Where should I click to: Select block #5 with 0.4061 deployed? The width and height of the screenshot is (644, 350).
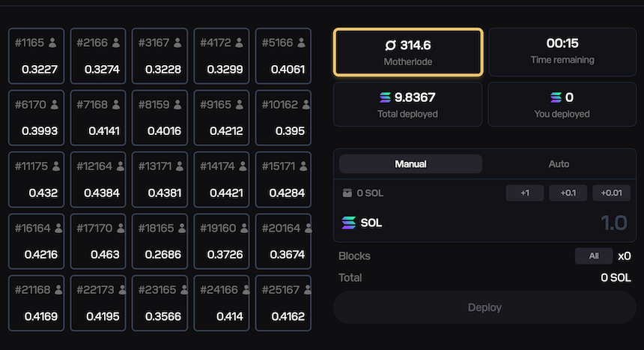coord(283,56)
